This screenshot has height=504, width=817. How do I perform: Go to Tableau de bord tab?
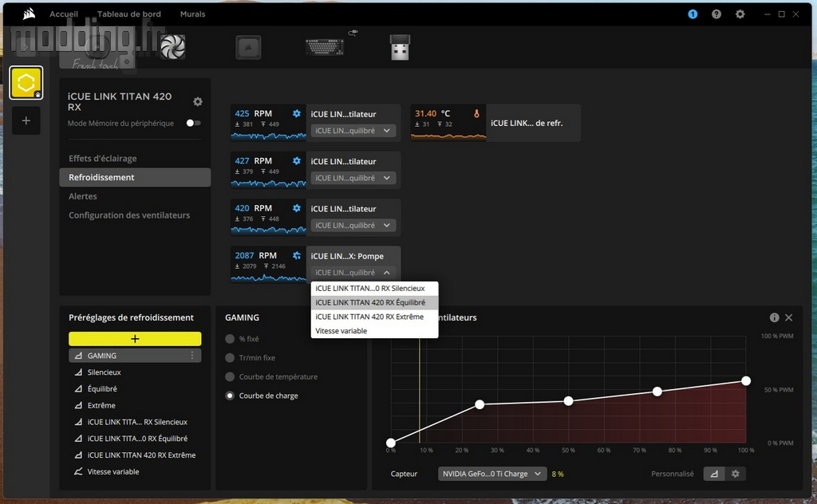coord(128,14)
